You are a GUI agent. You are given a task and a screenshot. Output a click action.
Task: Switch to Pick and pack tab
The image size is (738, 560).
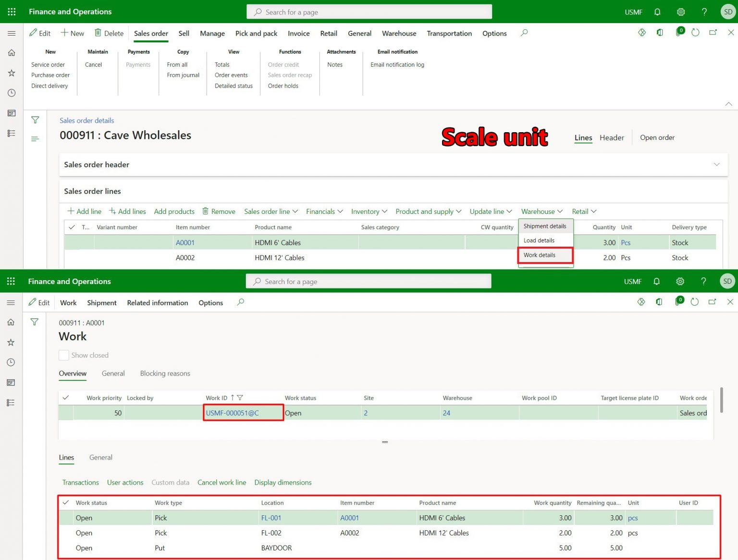pyautogui.click(x=256, y=33)
